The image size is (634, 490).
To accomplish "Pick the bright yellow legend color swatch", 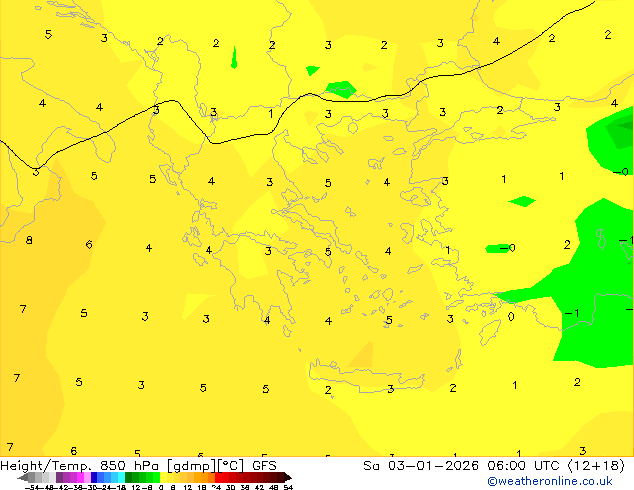I will [163, 477].
